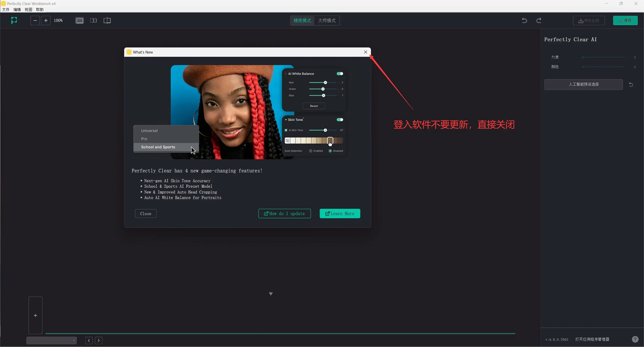The image size is (644, 347).
Task: Click the filmstrip green progress bar
Action: (280, 333)
